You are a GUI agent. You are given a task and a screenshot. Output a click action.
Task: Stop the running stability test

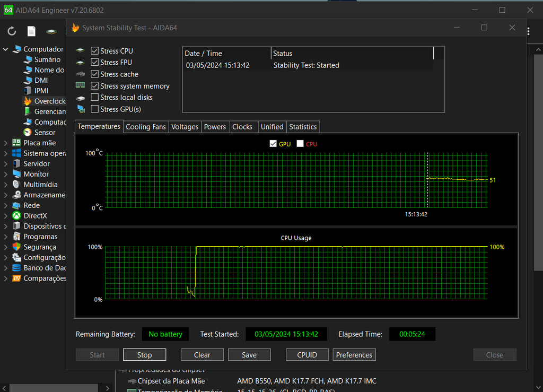144,355
